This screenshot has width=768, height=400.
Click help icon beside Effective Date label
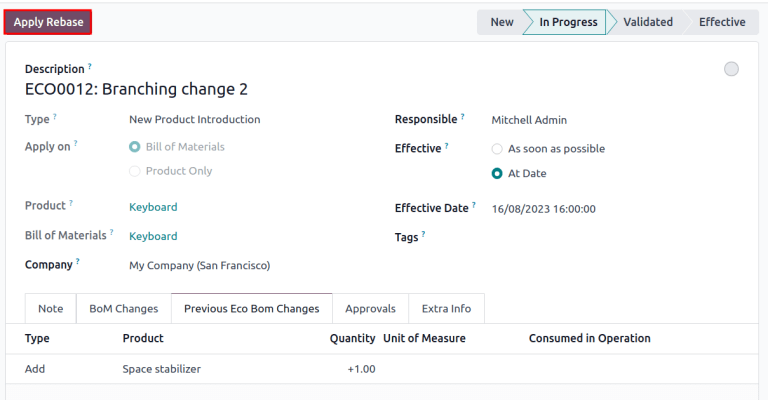[473, 206]
